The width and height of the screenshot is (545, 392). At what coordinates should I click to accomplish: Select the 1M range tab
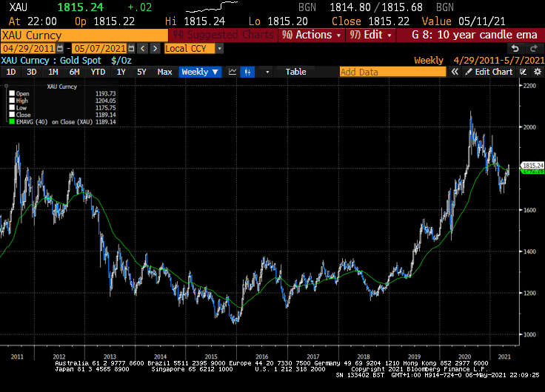point(53,72)
